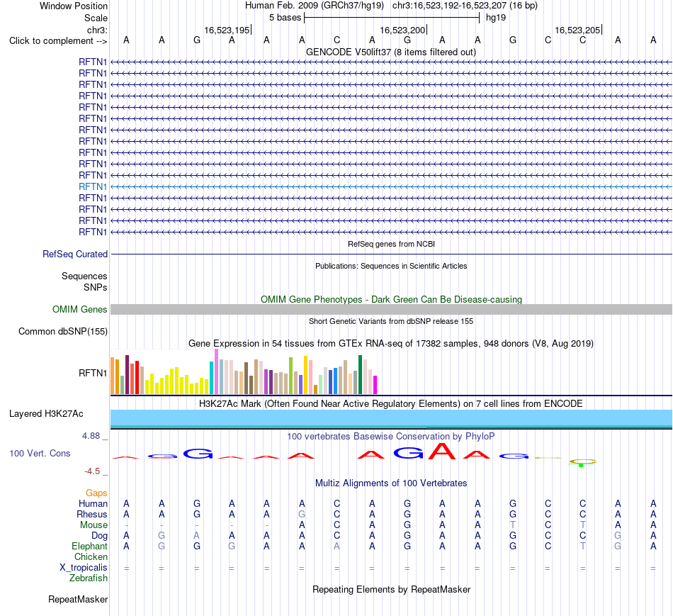Image resolution: width=673 pixels, height=616 pixels.
Task: Click the Scale label
Action: [96, 18]
